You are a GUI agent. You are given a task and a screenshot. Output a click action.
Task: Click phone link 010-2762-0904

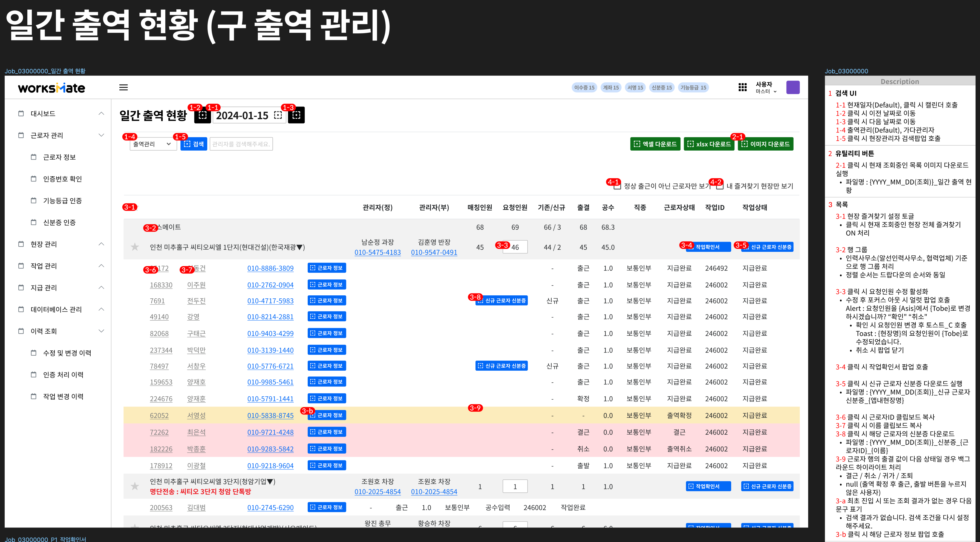pos(270,285)
